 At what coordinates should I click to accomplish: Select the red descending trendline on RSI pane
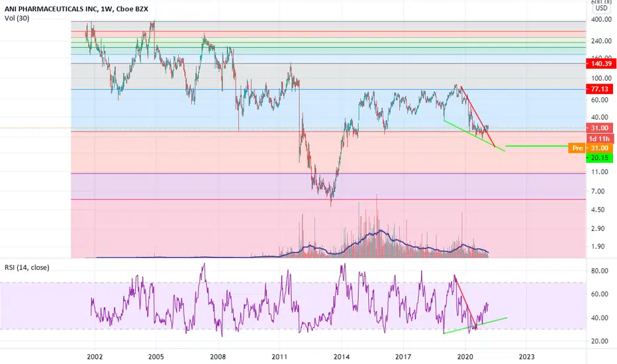coord(465,301)
